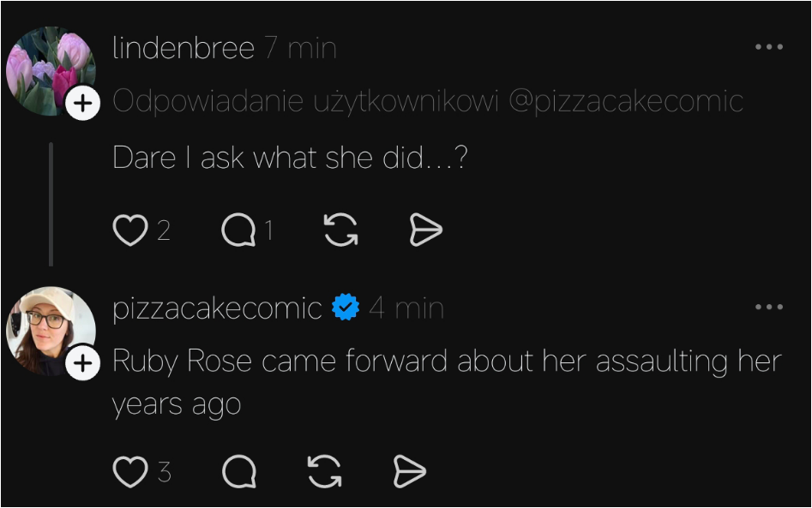This screenshot has width=812, height=508.
Task: Open the "Ruby Rose came forward" reply text
Action: click(447, 382)
